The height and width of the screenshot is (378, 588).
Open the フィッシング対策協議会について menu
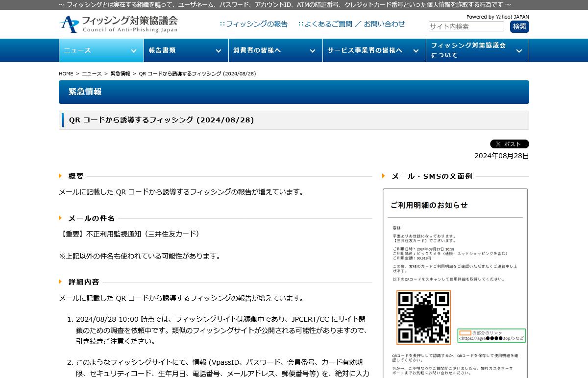477,50
